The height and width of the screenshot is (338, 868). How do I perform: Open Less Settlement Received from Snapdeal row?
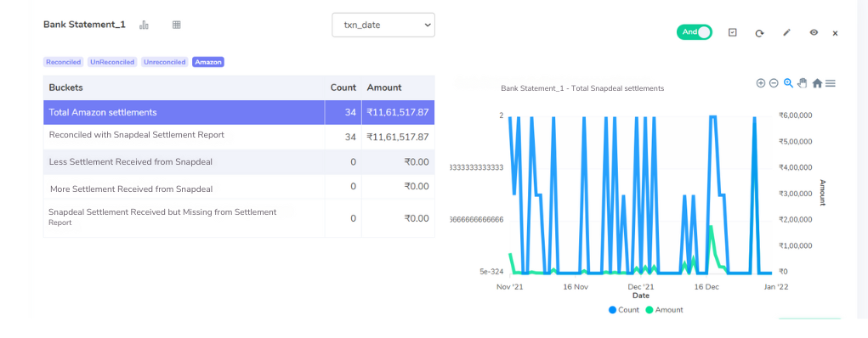click(239, 162)
